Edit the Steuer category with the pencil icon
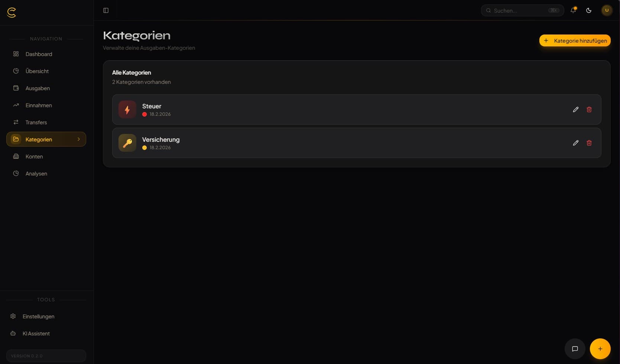Viewport: 620px width, 364px height. [x=576, y=109]
